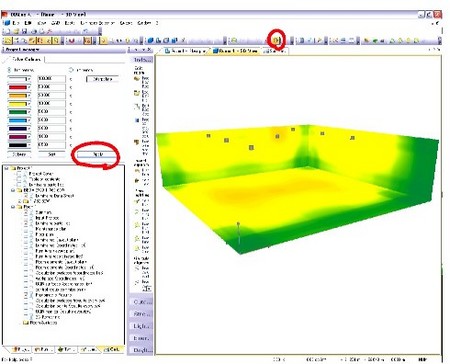Click the value field beside the black swatch
450x364 pixels.
pos(51,145)
